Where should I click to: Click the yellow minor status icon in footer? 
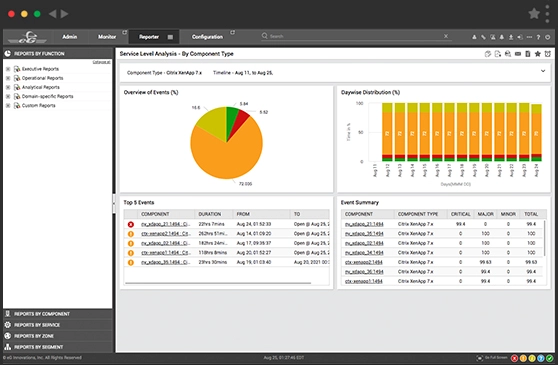532,358
